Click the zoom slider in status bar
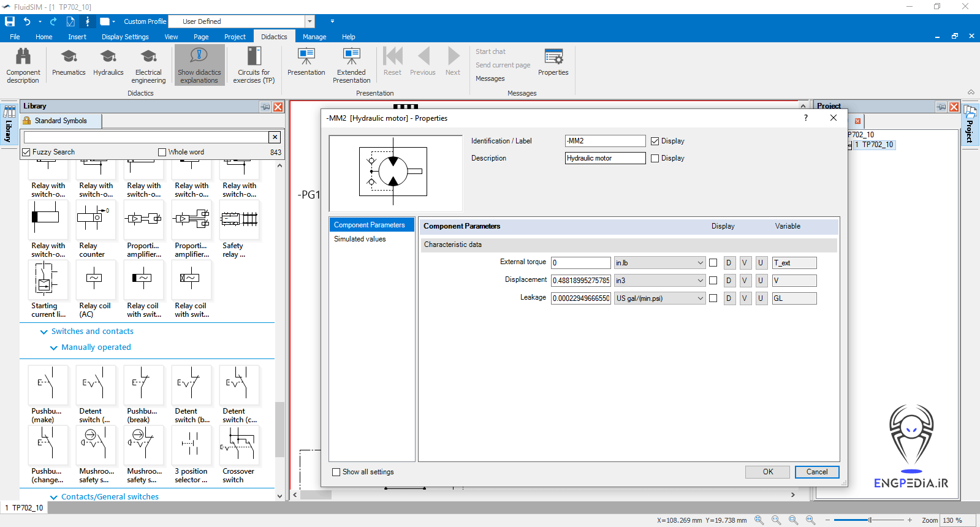Screen dimensions: 980x527 (x=869, y=520)
